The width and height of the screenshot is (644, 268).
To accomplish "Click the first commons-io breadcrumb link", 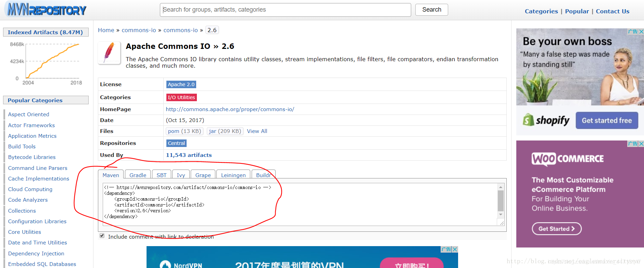I will (x=139, y=30).
